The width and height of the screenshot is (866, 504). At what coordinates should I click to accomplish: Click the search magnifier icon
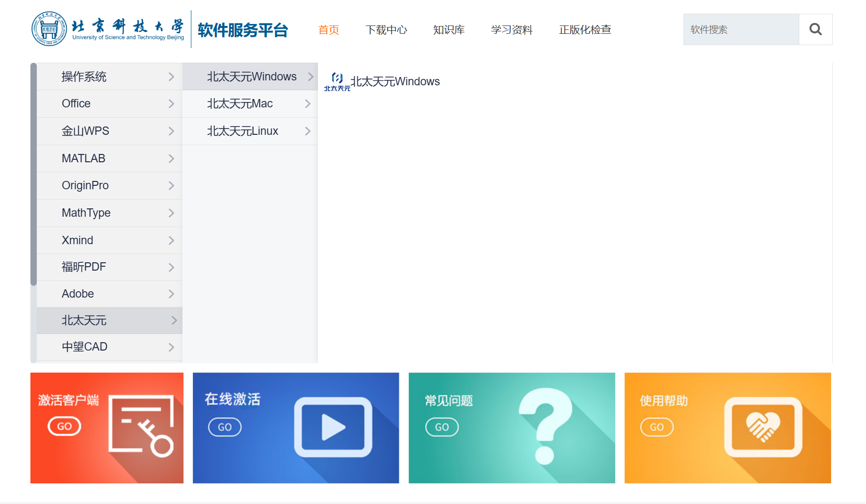(815, 29)
